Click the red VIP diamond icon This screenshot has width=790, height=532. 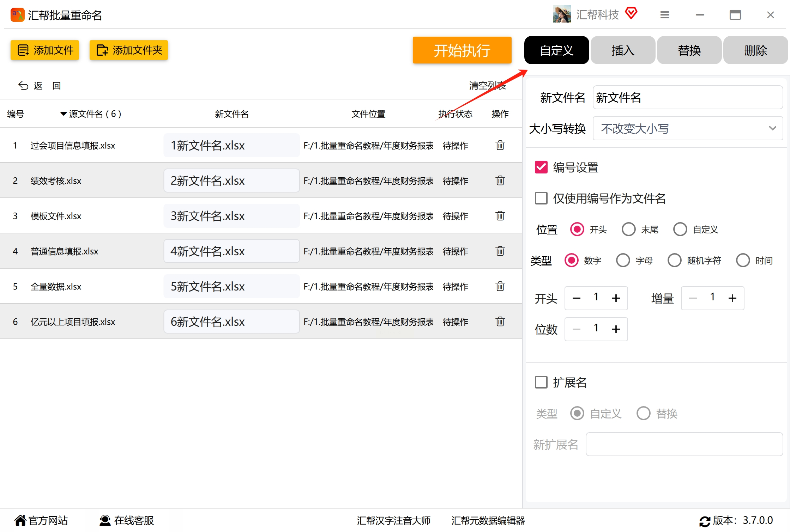(x=631, y=13)
